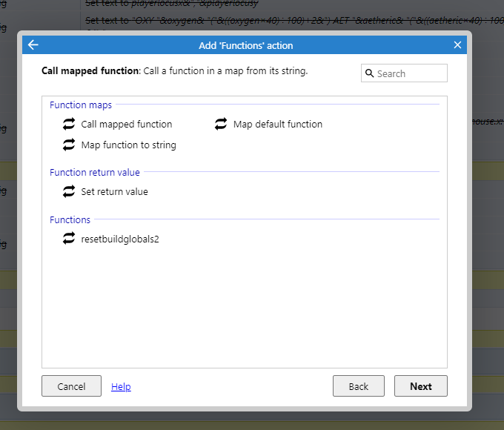Click the Function return value section heading
Screen dimensions: 504x430
95,173
